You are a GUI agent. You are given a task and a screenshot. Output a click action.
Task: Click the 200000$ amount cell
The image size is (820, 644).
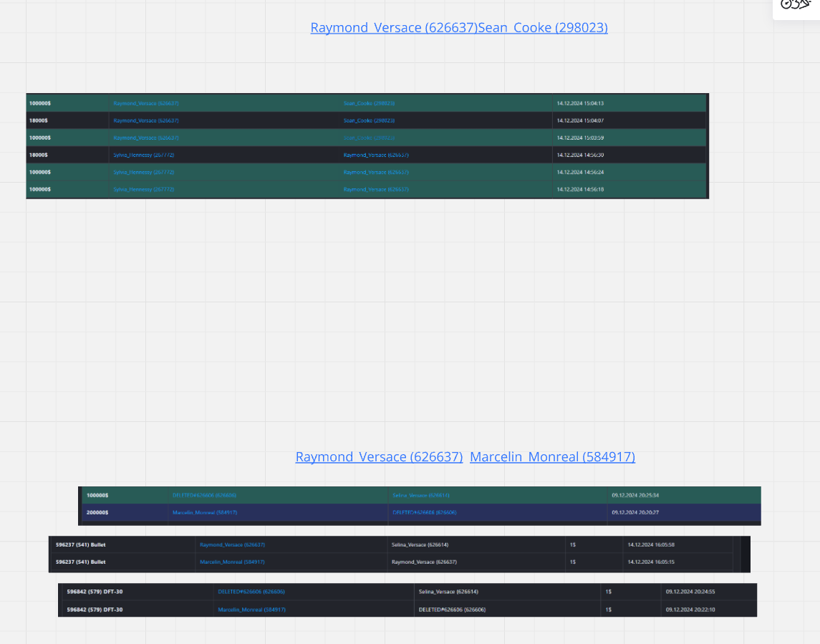(97, 512)
